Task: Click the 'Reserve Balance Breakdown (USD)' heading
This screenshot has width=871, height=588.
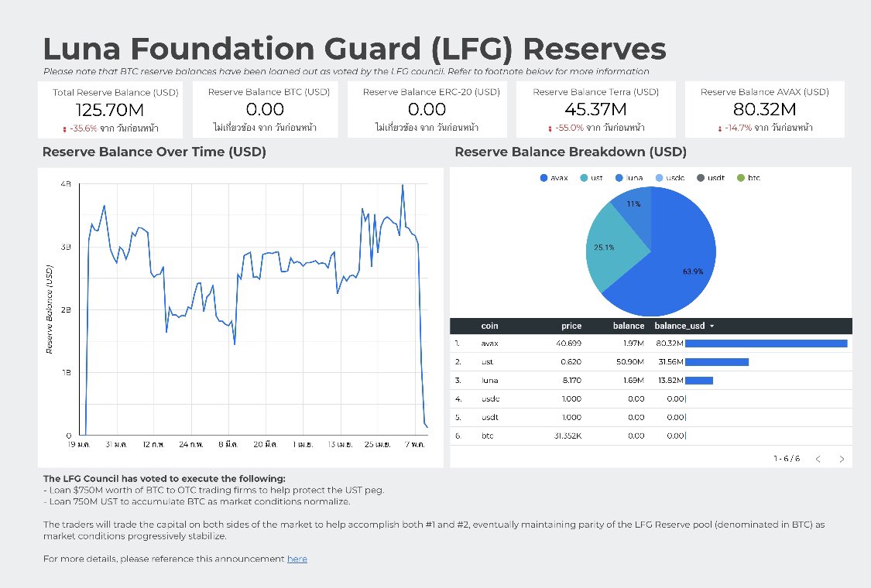Action: pos(571,152)
